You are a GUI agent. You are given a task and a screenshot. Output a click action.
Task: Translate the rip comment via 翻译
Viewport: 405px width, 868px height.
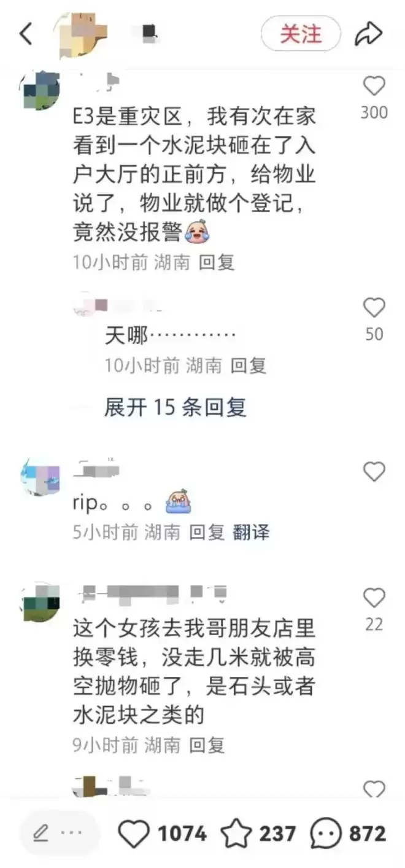tap(250, 532)
